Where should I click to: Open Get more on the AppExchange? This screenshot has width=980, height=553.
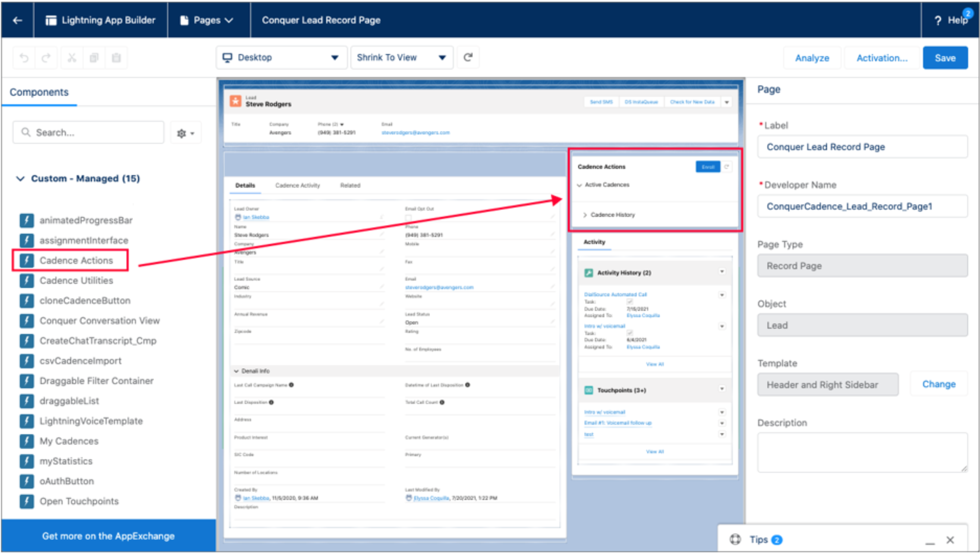pyautogui.click(x=109, y=536)
